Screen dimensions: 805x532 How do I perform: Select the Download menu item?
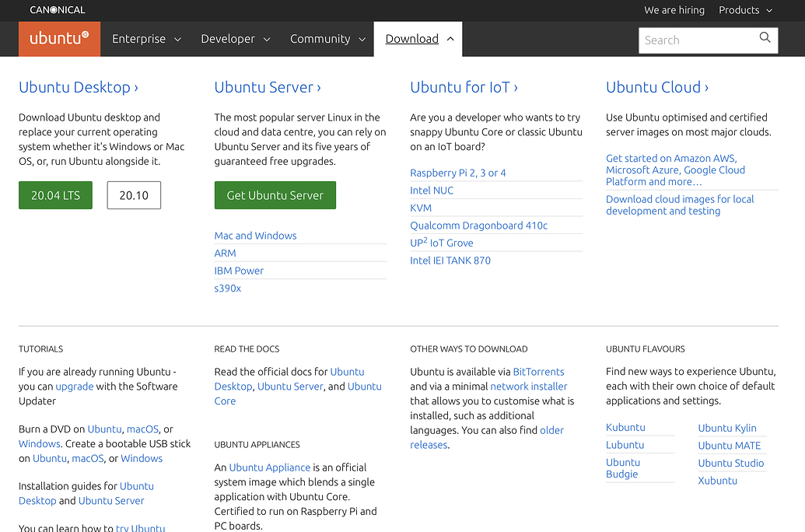pyautogui.click(x=411, y=39)
